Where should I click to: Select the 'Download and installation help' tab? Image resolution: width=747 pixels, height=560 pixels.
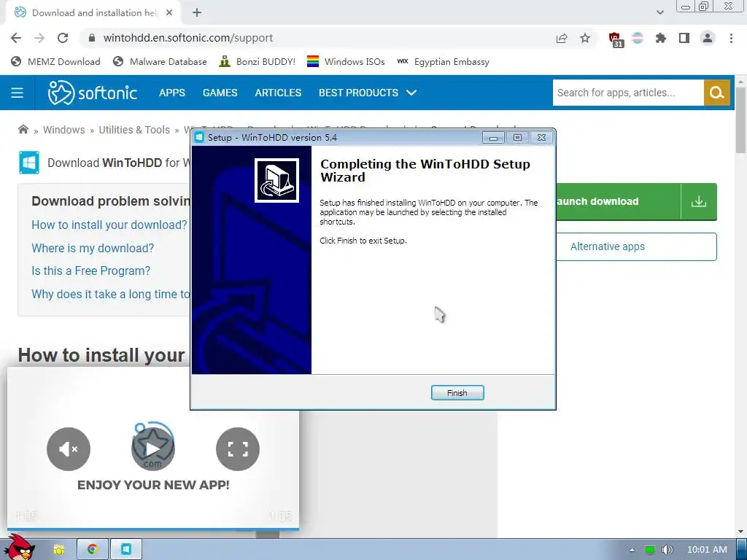point(93,13)
